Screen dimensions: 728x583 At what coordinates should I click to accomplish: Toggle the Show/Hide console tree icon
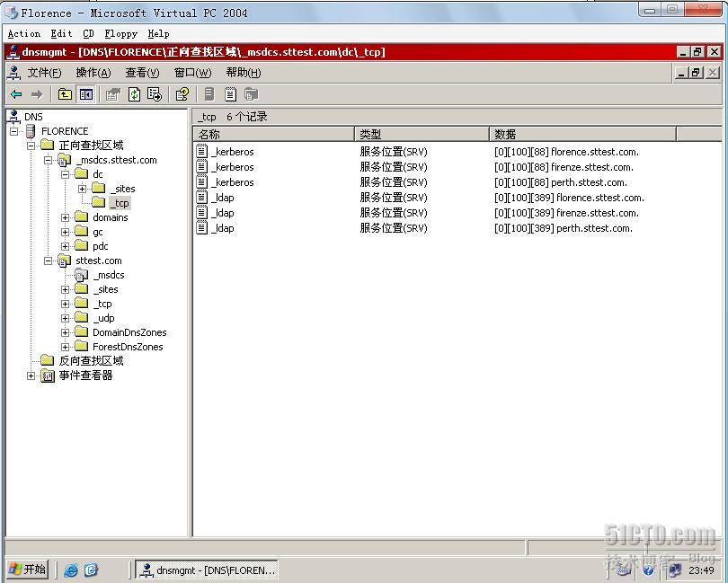(x=86, y=94)
